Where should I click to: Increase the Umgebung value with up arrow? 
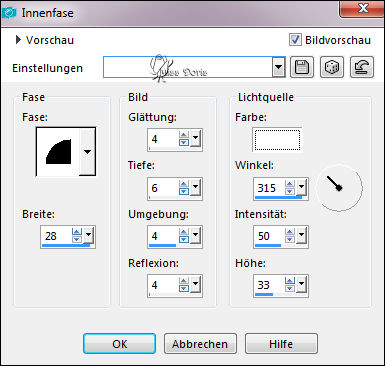pyautogui.click(x=184, y=232)
